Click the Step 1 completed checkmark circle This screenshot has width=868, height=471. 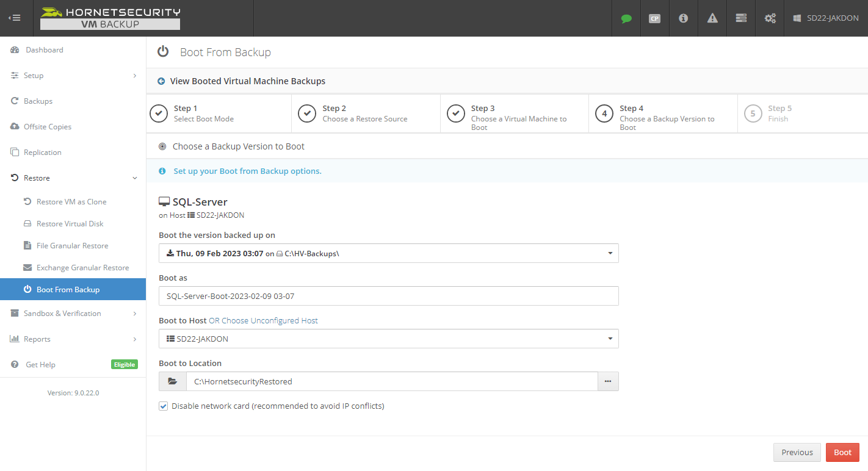click(158, 113)
